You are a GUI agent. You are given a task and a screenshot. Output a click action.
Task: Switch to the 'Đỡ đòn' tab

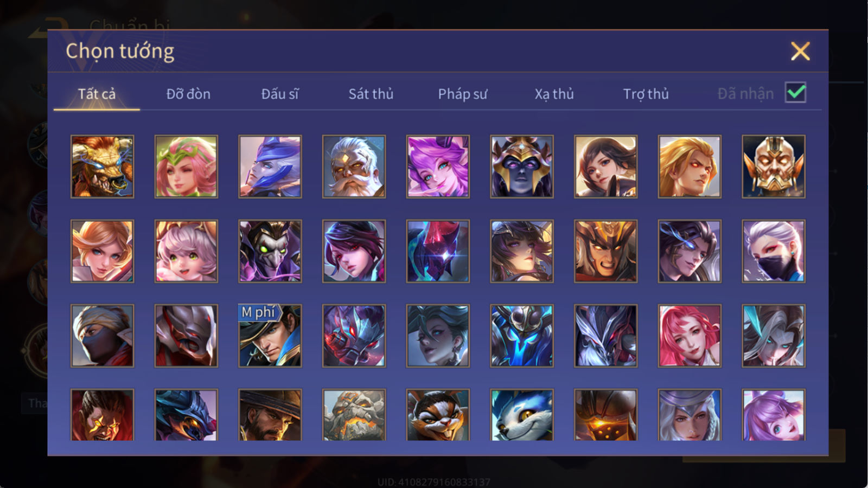tap(188, 94)
